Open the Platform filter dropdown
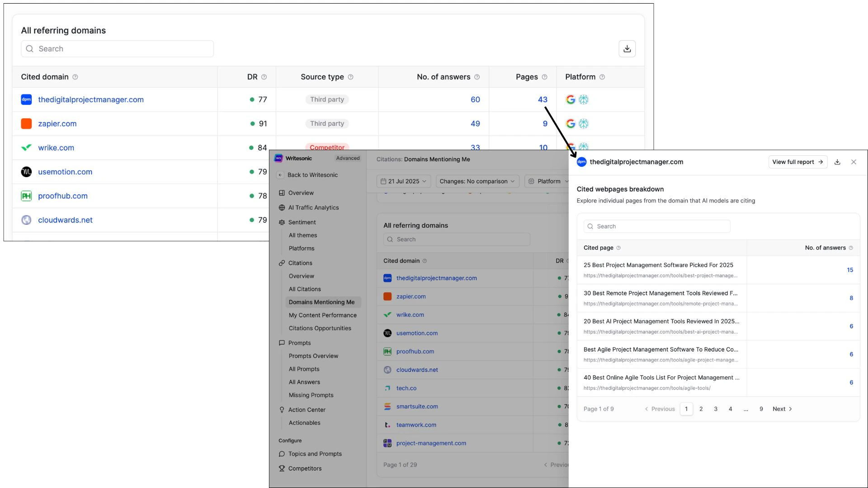 tap(548, 182)
